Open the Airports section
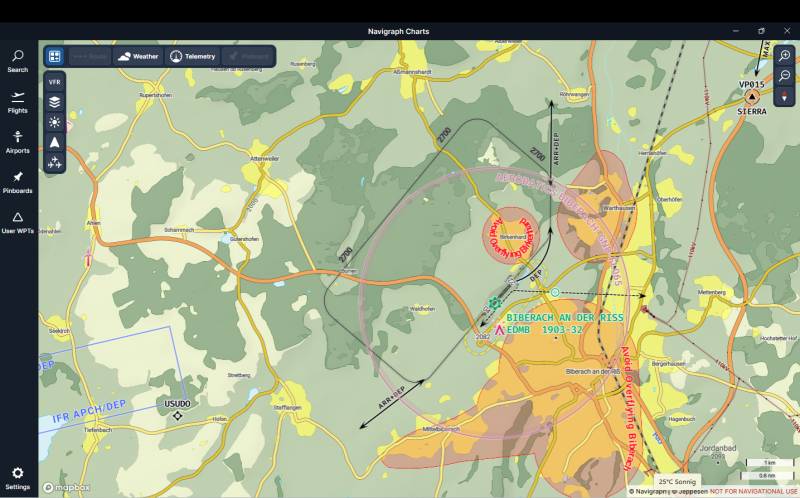 [17, 142]
